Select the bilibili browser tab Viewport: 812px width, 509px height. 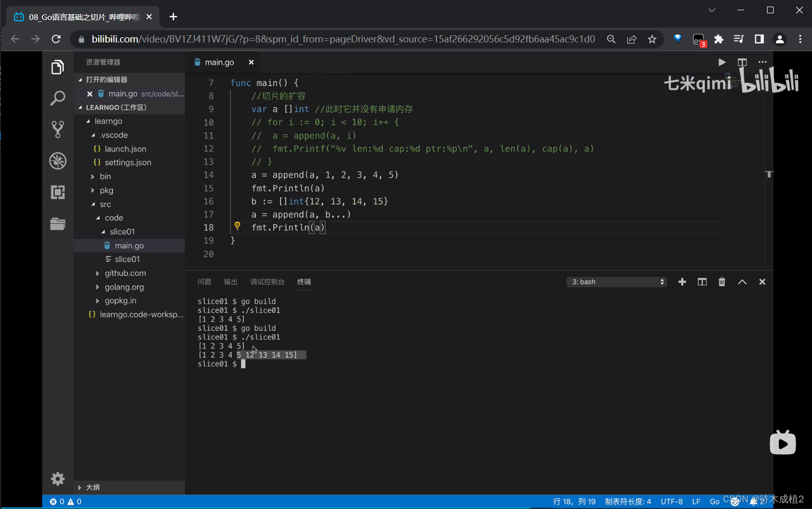(84, 17)
